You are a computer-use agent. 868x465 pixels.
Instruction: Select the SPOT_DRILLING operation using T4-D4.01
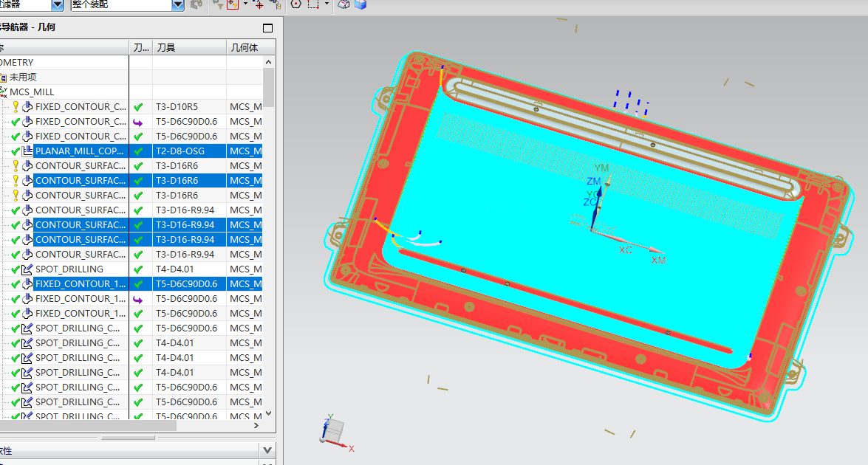pos(69,269)
